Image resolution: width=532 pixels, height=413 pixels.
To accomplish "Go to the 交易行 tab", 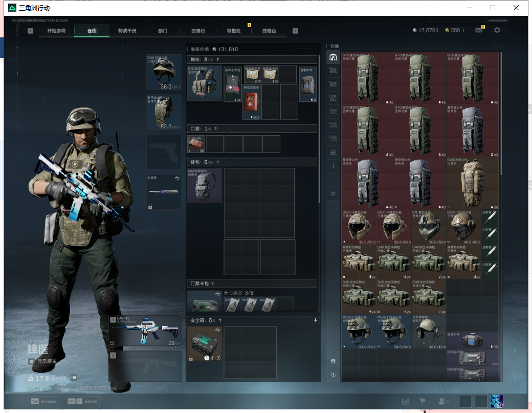I will pos(198,31).
